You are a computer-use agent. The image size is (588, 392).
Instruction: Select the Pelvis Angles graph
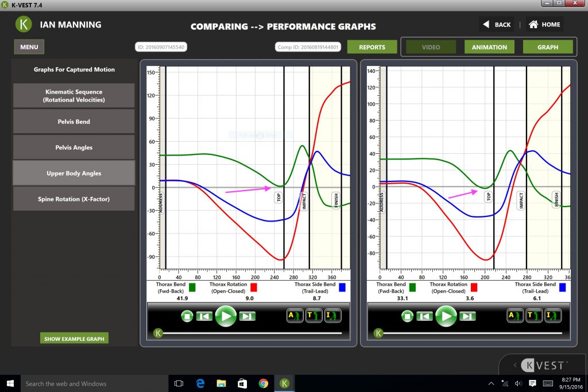tap(74, 148)
